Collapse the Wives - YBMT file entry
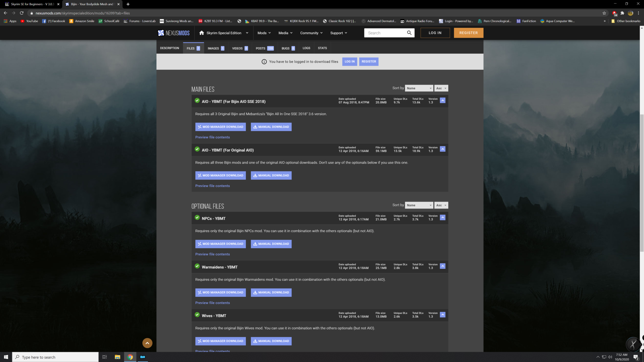The width and height of the screenshot is (644, 362). coord(443,315)
